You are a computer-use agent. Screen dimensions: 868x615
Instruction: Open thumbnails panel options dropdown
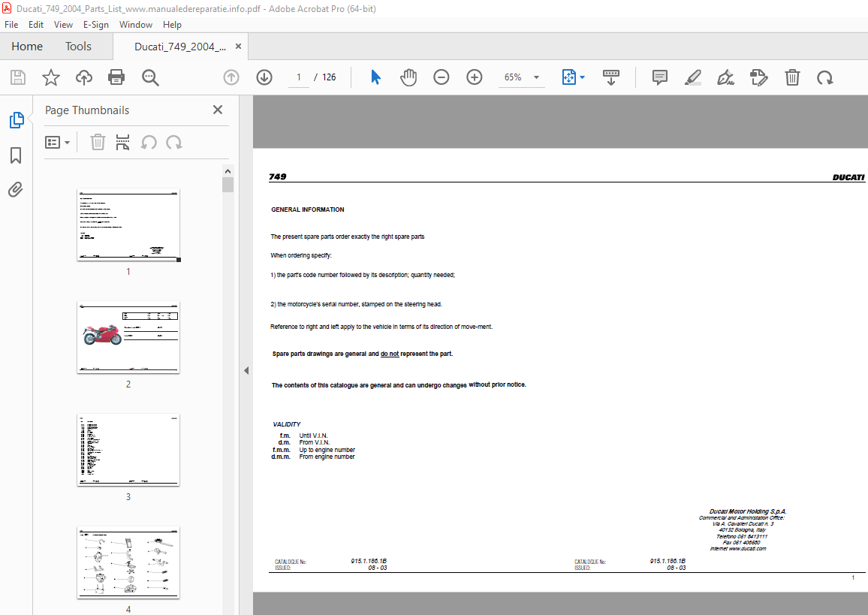coord(58,142)
